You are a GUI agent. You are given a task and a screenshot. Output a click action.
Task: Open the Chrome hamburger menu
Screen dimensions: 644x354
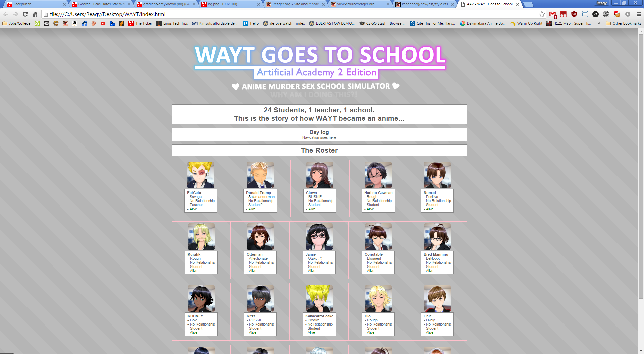(639, 14)
